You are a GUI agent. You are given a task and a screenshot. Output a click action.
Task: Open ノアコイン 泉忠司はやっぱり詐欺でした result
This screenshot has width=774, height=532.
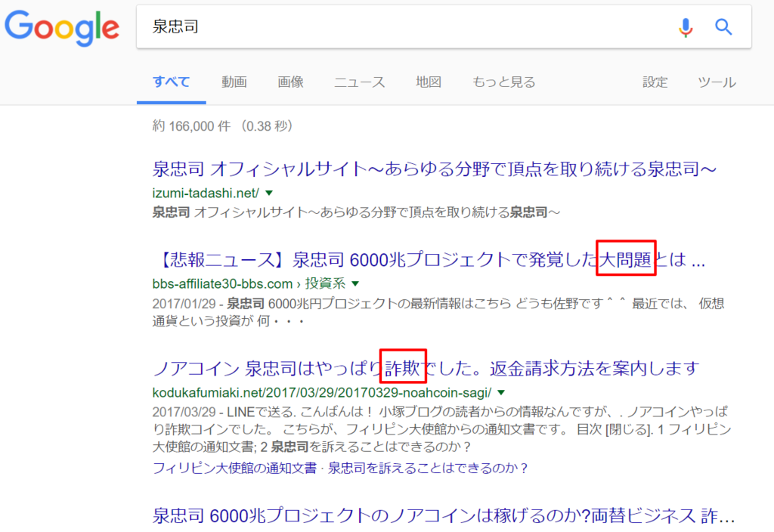tap(426, 368)
